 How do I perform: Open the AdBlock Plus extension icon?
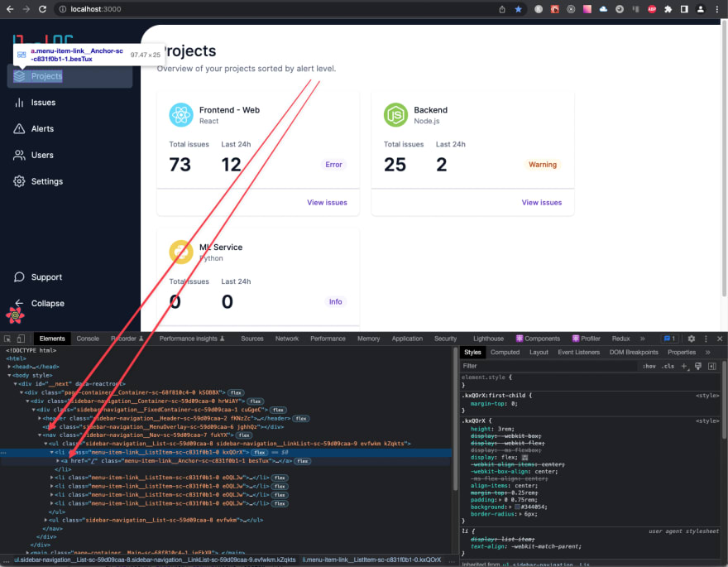(652, 9)
